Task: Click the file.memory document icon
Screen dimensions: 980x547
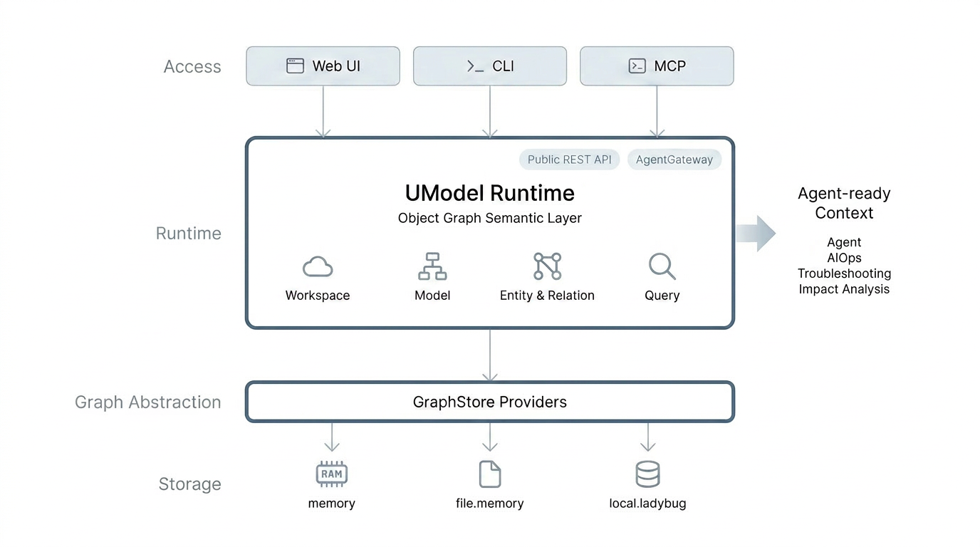Action: [490, 474]
